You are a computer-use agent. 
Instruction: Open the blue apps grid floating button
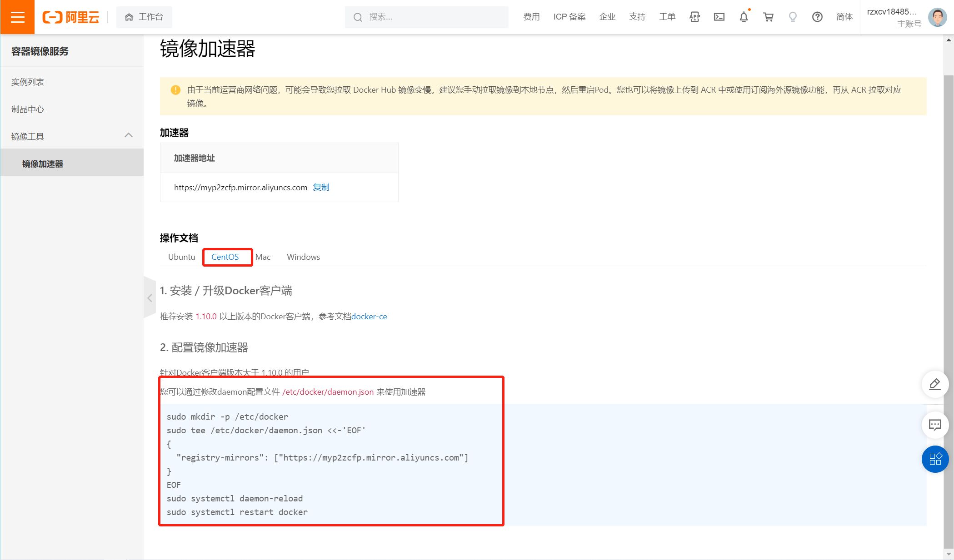click(935, 459)
